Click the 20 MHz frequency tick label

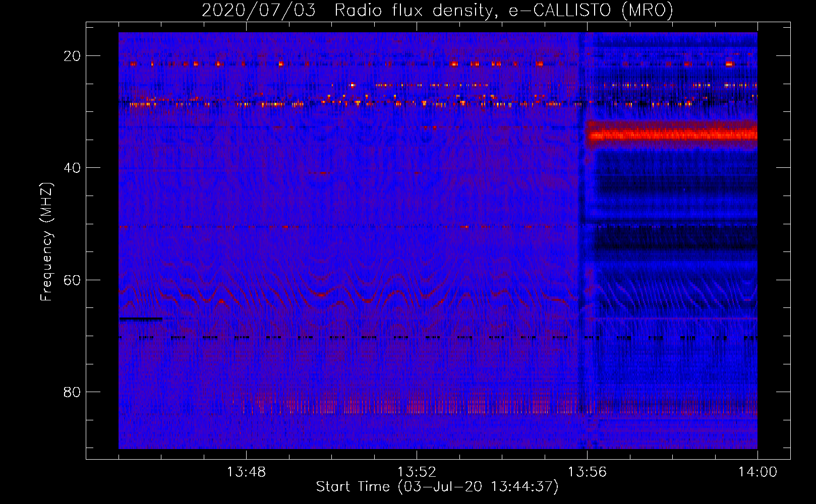(x=72, y=56)
